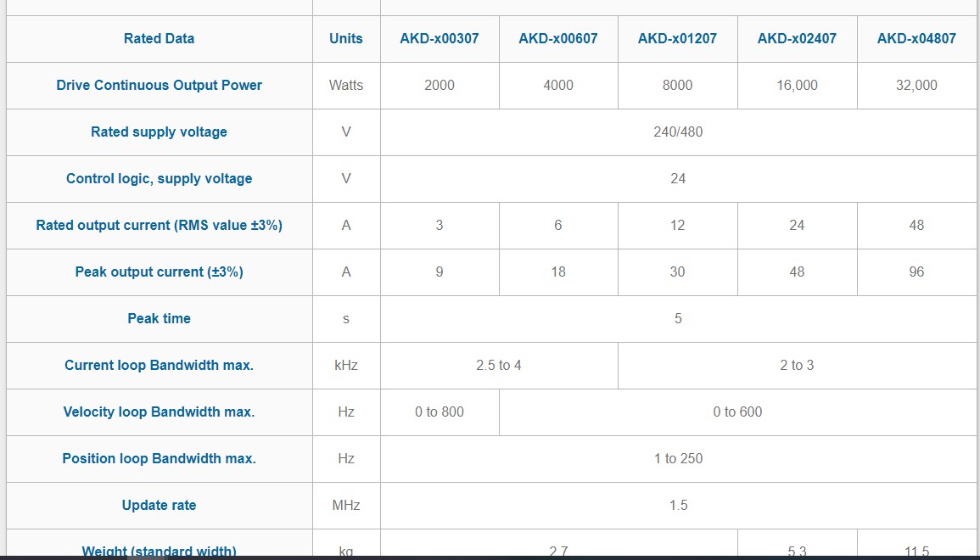The width and height of the screenshot is (980, 560).
Task: Select the "0 to 800" velocity loop value
Action: point(440,412)
